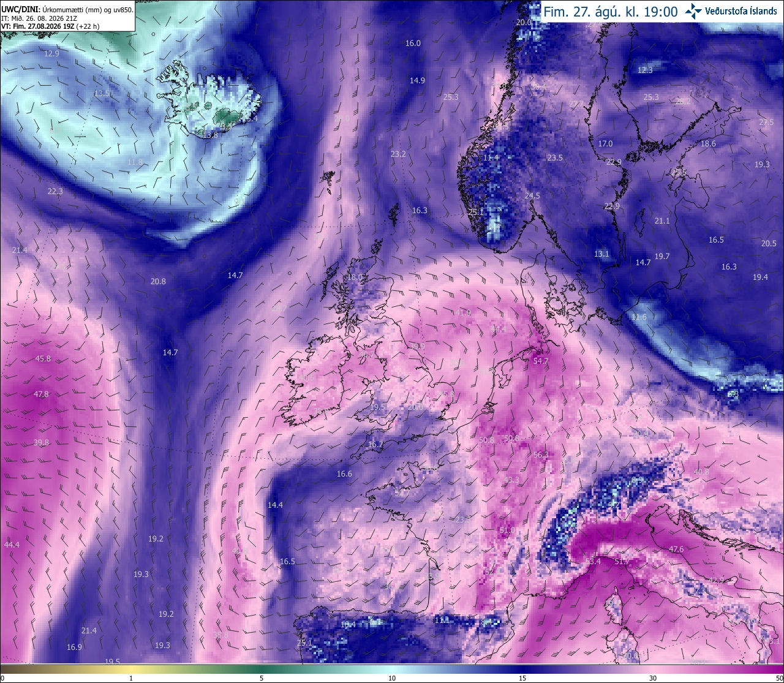Select the Fim. 27. ágú. kl. 19:00 timestamp

click(x=611, y=12)
